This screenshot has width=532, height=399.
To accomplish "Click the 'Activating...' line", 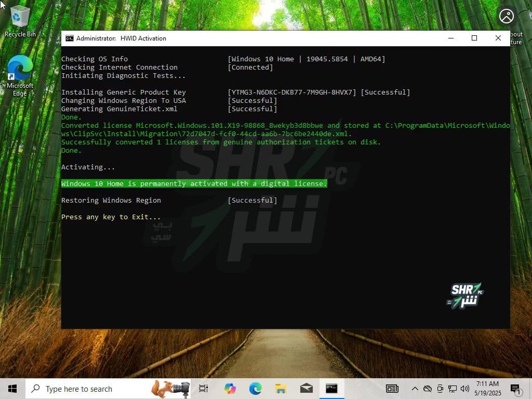I will click(x=88, y=167).
